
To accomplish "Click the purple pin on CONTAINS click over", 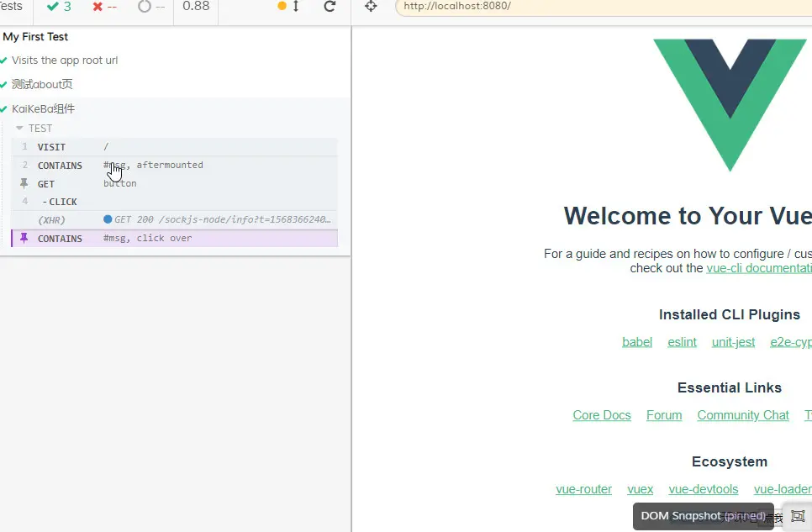I will point(24,239).
